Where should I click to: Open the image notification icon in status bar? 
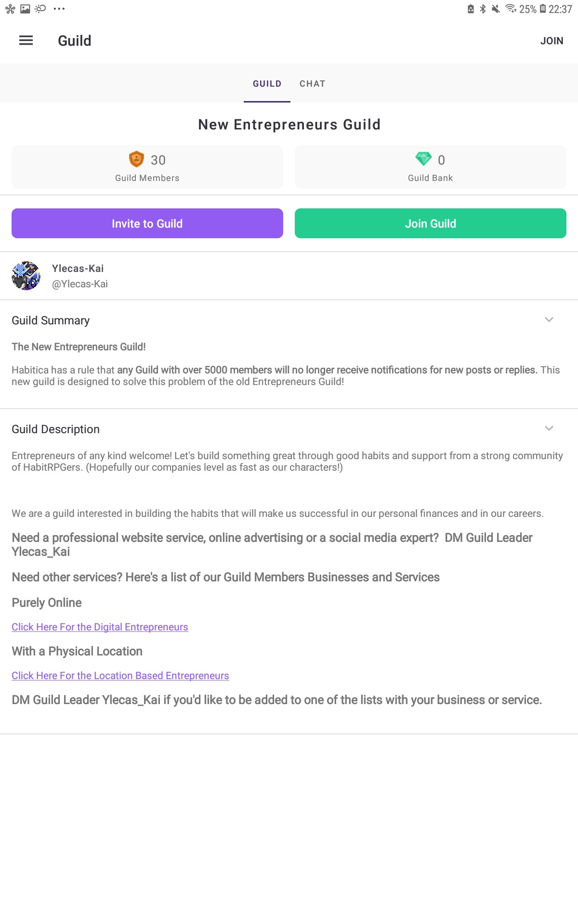25,9
